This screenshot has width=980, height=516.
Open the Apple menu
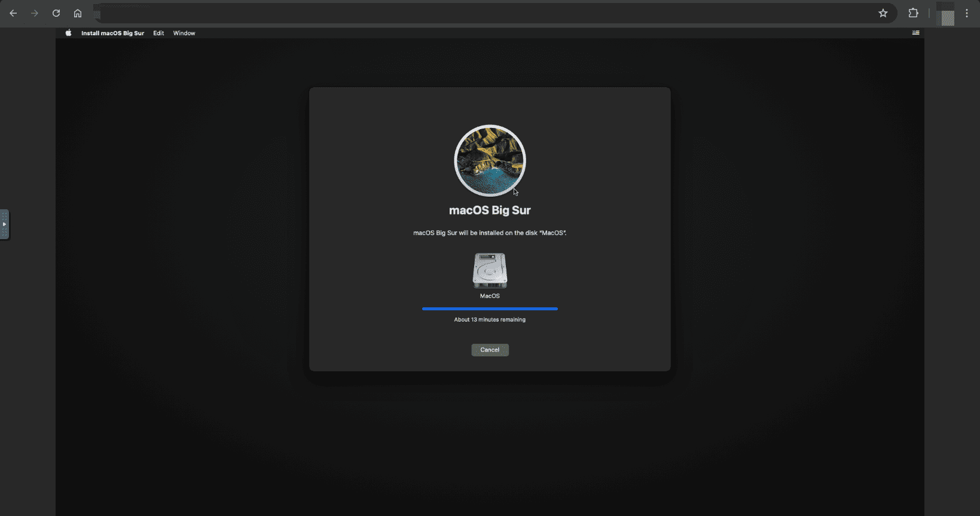coord(68,33)
